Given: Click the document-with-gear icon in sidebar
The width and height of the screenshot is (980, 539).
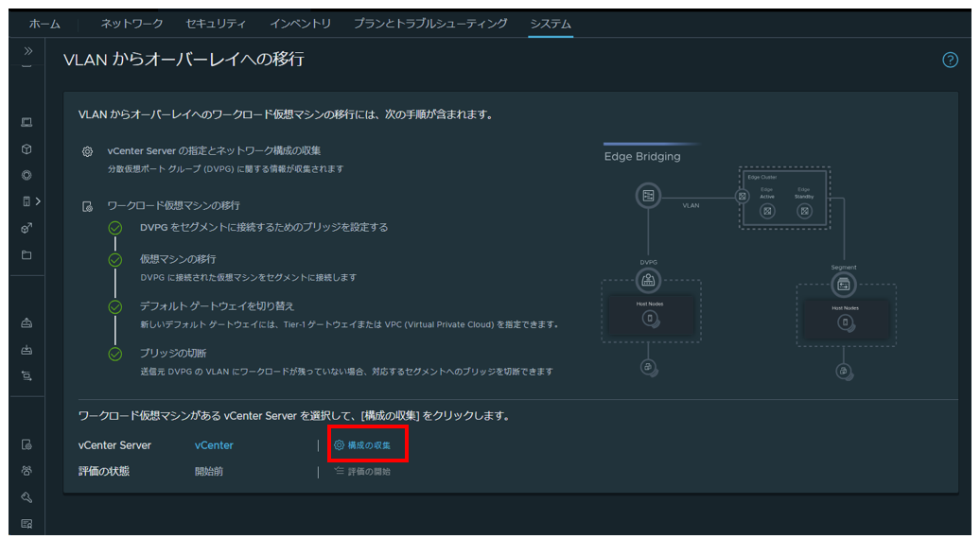Looking at the screenshot, I should (x=26, y=444).
